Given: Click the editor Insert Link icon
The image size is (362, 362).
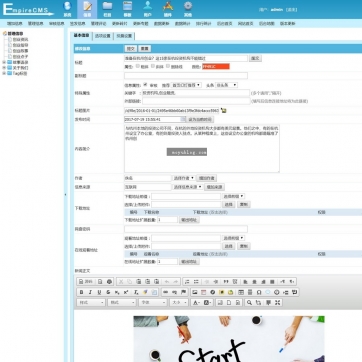Looking at the screenshot, I should tap(165, 292).
